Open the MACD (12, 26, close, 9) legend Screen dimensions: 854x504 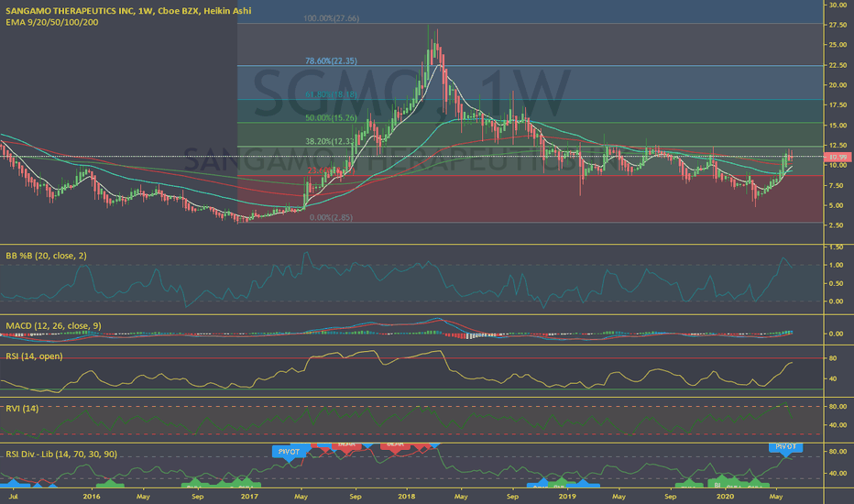(53, 326)
